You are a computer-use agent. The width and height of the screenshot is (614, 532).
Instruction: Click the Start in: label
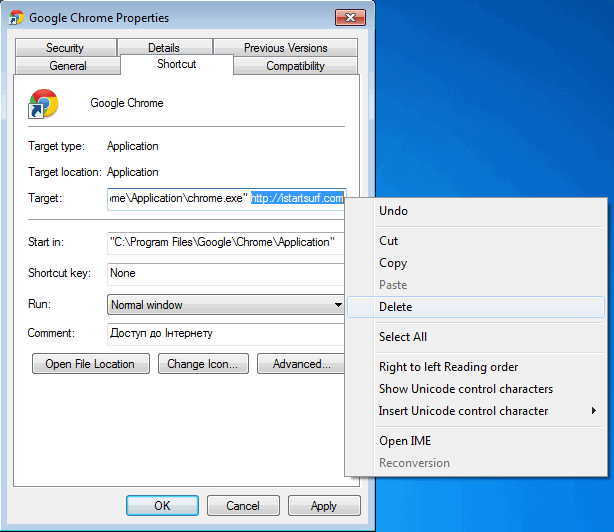point(46,242)
